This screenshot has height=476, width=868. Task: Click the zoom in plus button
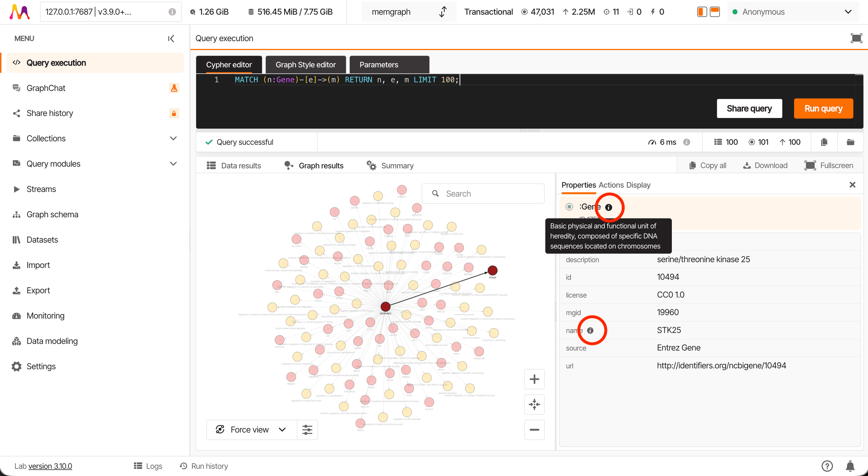(534, 379)
